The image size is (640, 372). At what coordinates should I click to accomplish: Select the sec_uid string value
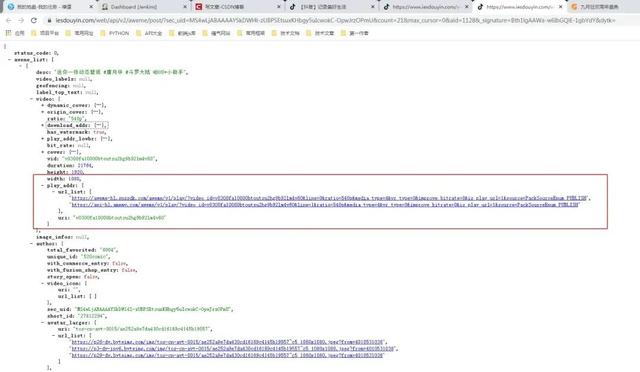click(x=153, y=309)
